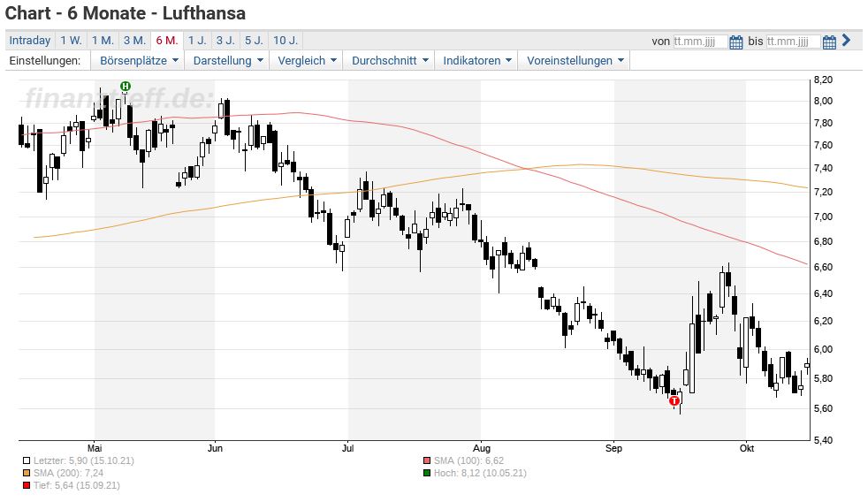Select the 6 M. time range tab
This screenshot has width=868, height=502.
click(167, 41)
